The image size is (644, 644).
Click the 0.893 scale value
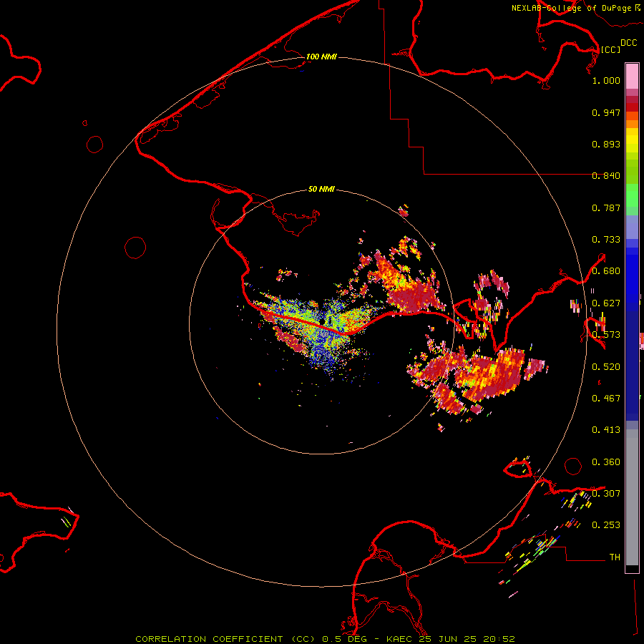[606, 144]
